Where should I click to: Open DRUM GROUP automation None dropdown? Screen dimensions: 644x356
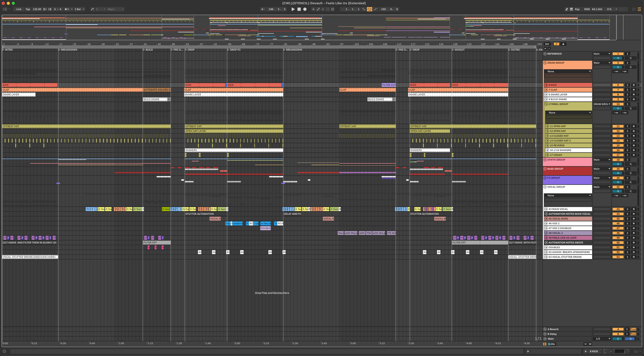pyautogui.click(x=569, y=71)
